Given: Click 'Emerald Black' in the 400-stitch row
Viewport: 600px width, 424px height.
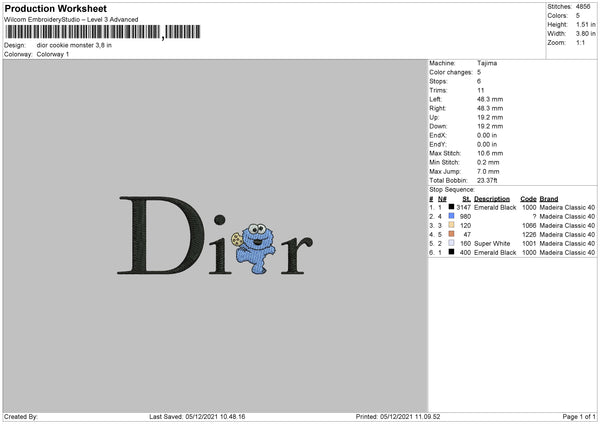Looking at the screenshot, I should tap(495, 253).
